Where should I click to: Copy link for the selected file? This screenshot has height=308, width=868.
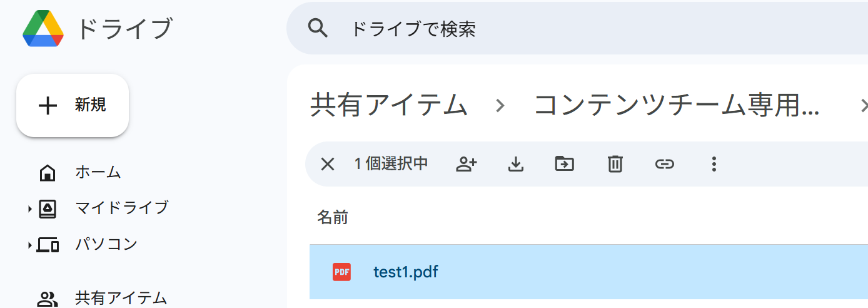click(664, 164)
